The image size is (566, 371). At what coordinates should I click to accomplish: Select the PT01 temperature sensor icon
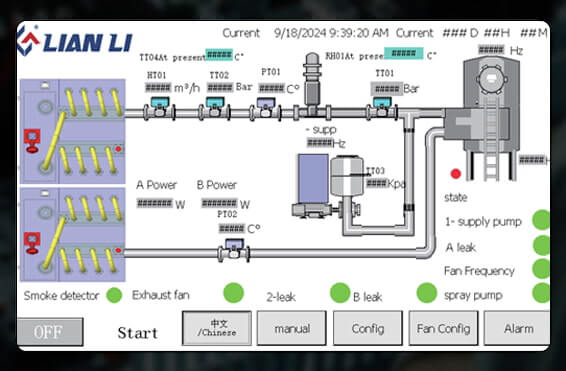[x=266, y=108]
